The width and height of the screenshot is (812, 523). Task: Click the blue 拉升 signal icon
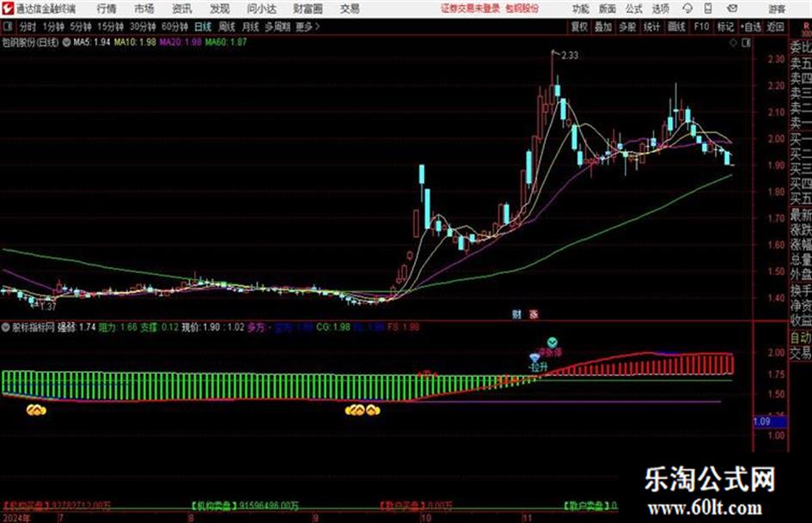[535, 358]
